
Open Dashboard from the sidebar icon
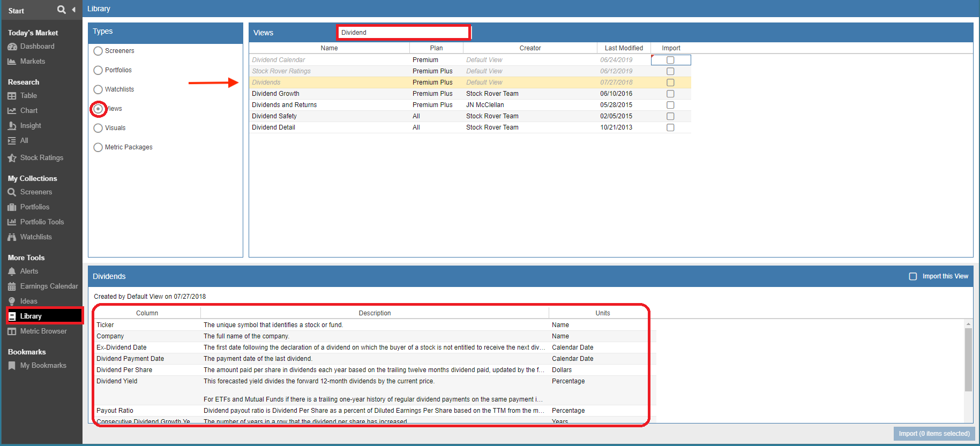point(12,47)
